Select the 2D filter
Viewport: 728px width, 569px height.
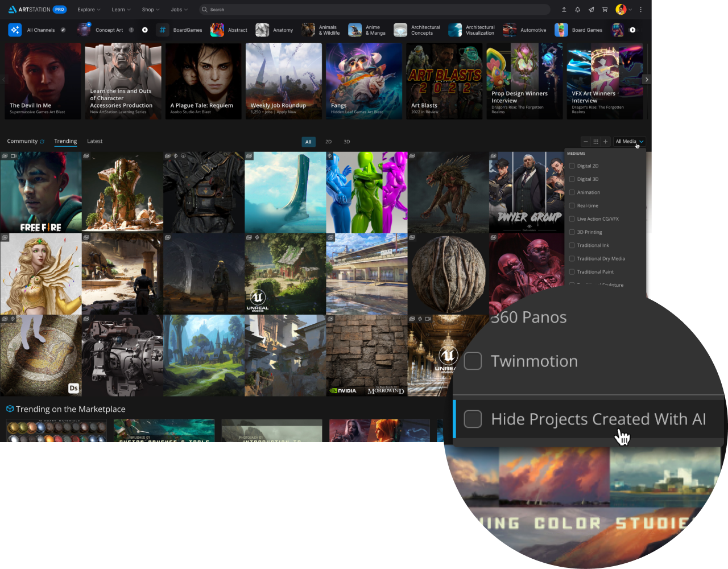tap(328, 142)
